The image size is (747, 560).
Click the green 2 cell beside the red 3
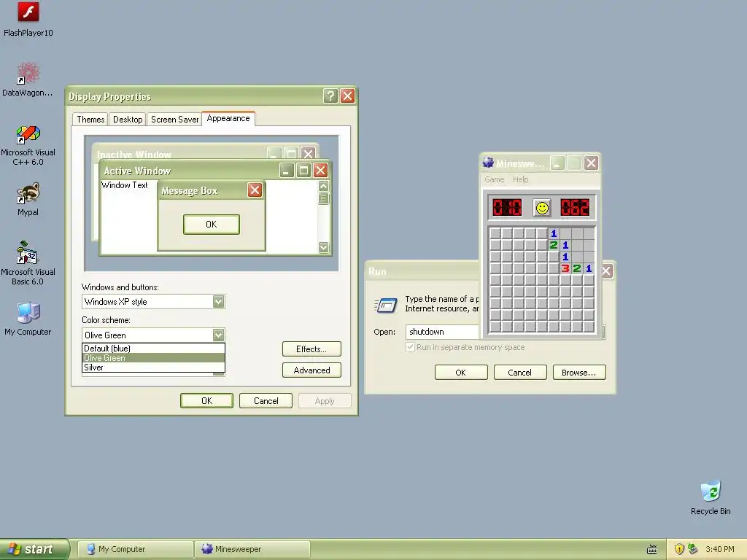[x=577, y=268]
